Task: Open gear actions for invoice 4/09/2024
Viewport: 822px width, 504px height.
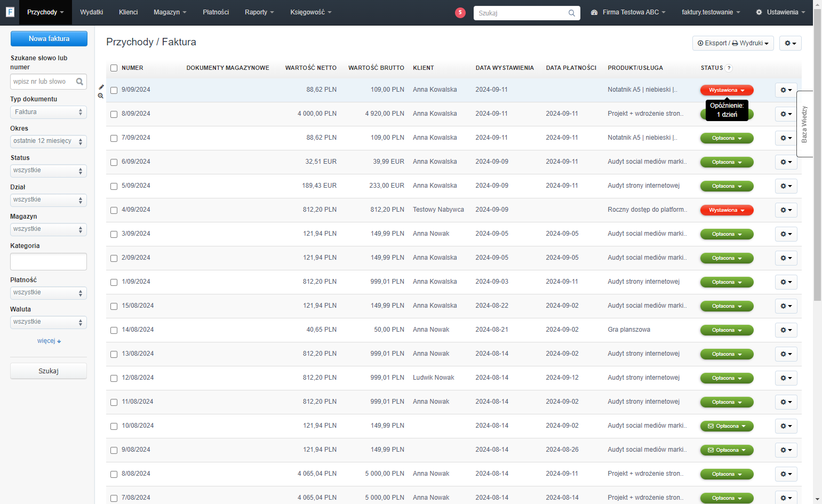Action: point(786,210)
